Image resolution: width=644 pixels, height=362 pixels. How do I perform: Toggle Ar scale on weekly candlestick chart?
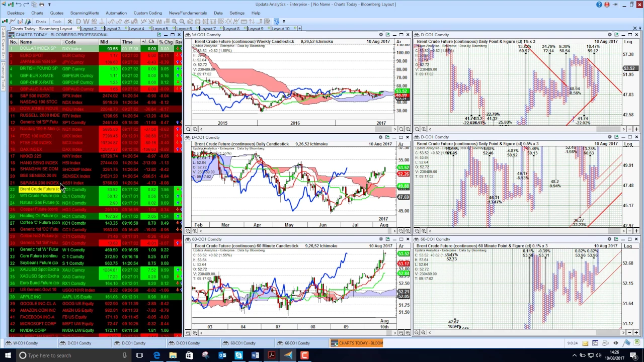click(x=399, y=42)
